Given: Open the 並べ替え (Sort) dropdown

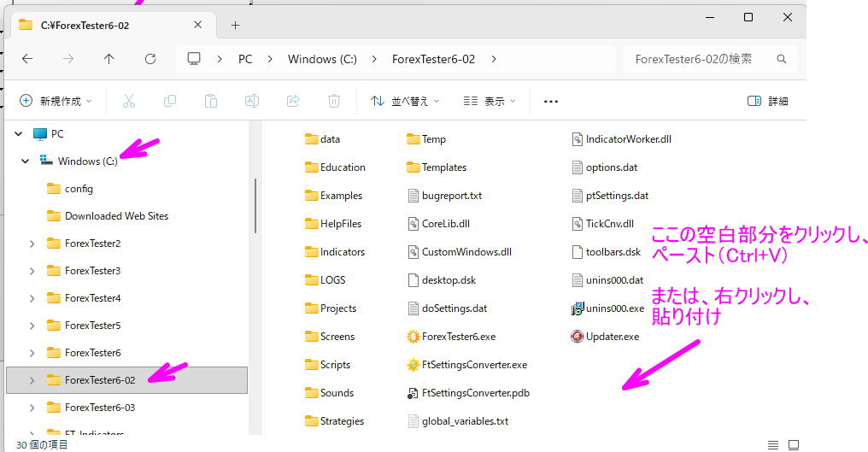Looking at the screenshot, I should pos(405,101).
